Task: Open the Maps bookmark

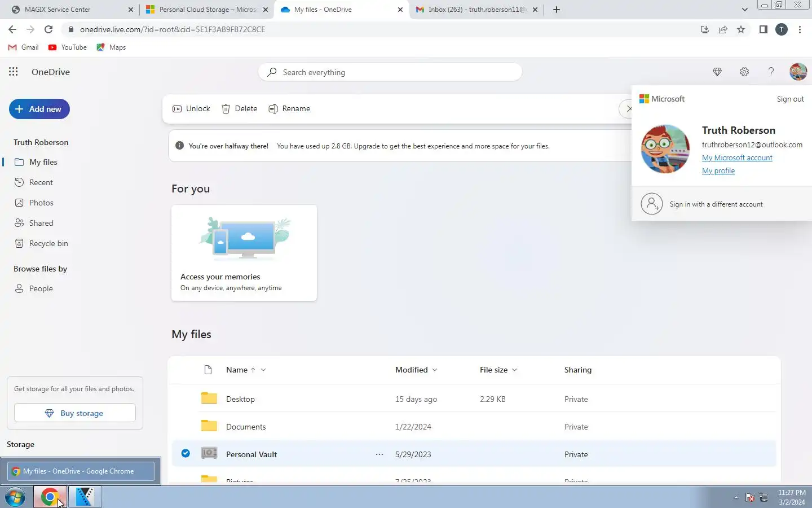Action: (111, 47)
